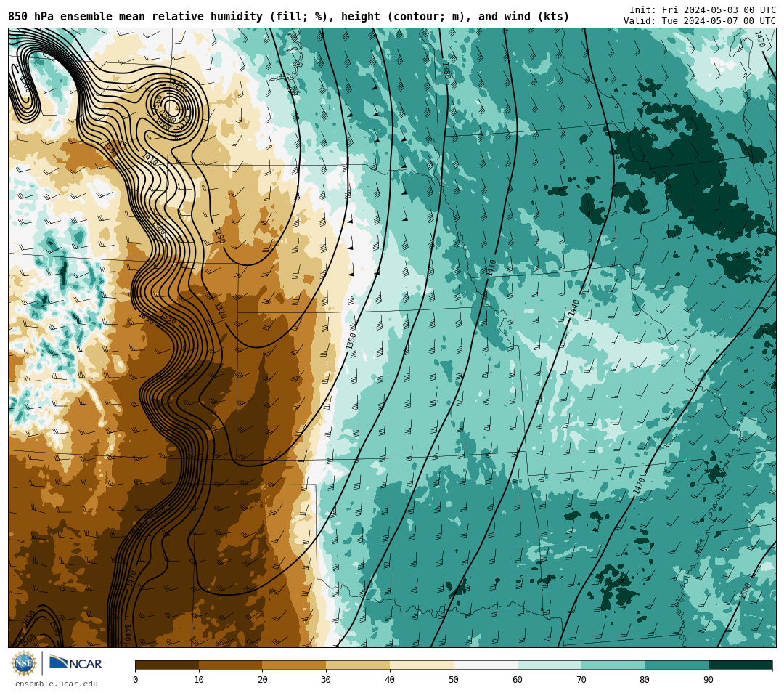Click the 'Init: Fri 2024-05-03 00 UTC' text

click(703, 10)
